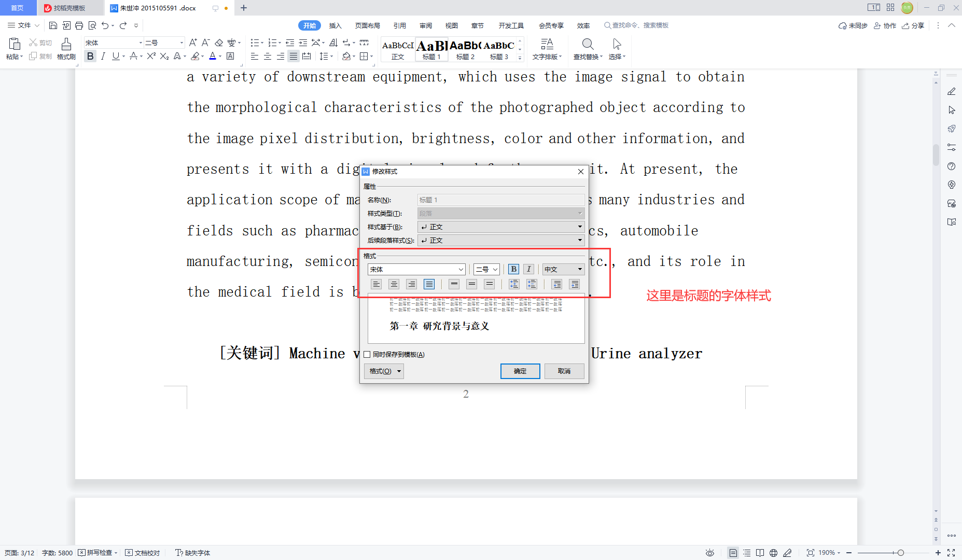Click the Paste clipboard icon

(x=15, y=44)
